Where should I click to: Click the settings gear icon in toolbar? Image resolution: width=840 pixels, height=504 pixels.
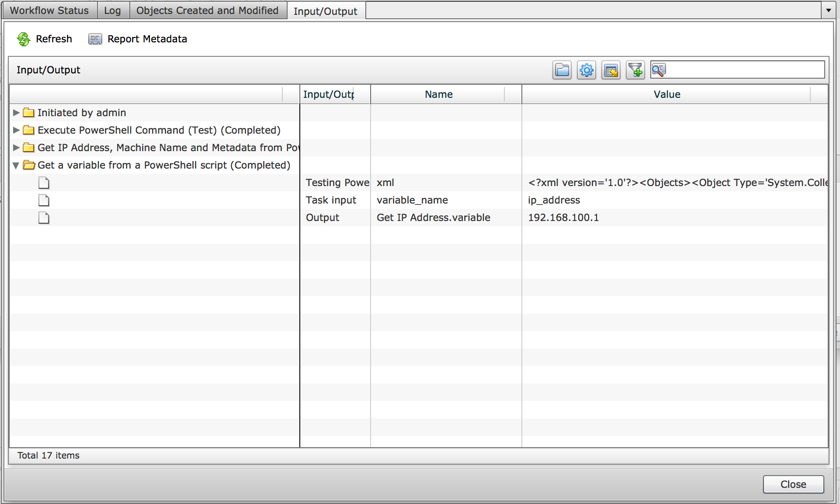[587, 70]
